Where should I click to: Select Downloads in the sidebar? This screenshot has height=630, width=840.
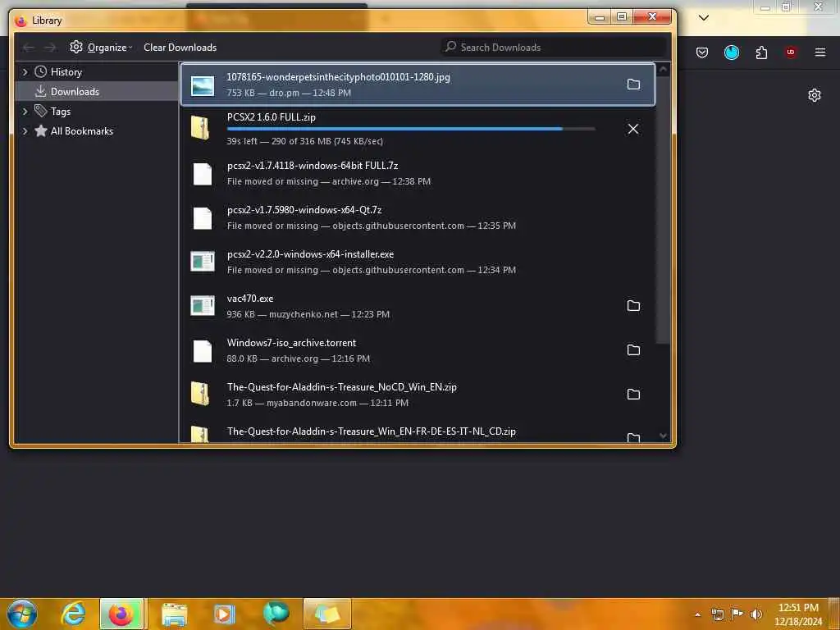coord(75,92)
